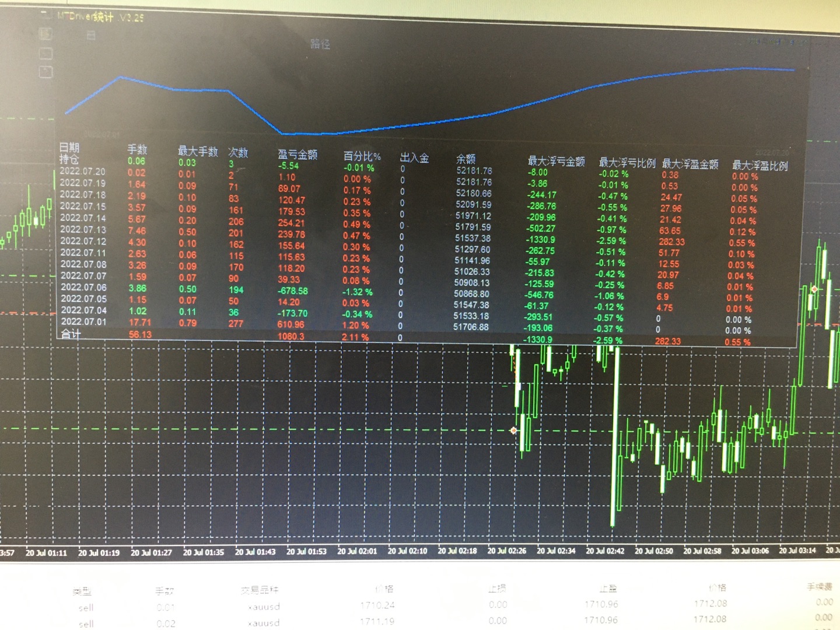Select the 2022.07.06 date row
The width and height of the screenshot is (840, 630).
[x=84, y=287]
